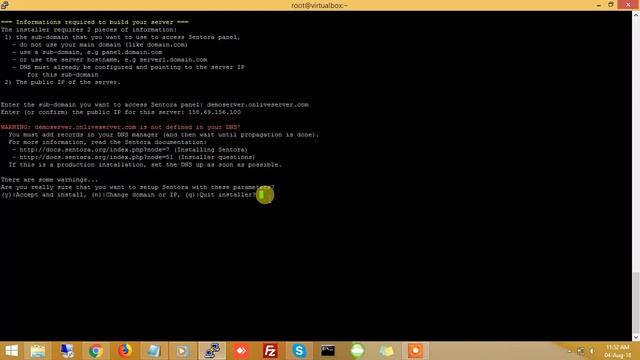Click the root@virtualbox title bar text
This screenshot has height=360, width=640.
click(320, 5)
